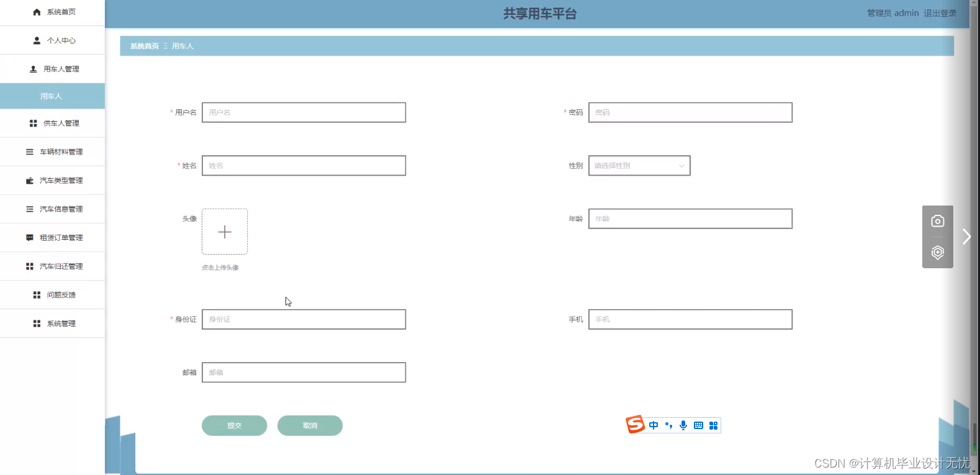980x475 pixels.
Task: Open 系统首页 in the sidebar menu
Action: coord(52,12)
